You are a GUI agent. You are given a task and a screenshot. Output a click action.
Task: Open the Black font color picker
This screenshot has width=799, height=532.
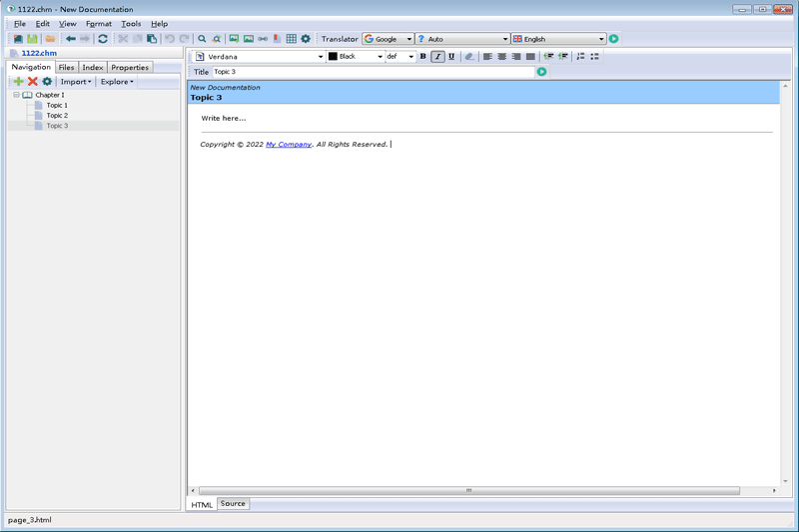(356, 57)
